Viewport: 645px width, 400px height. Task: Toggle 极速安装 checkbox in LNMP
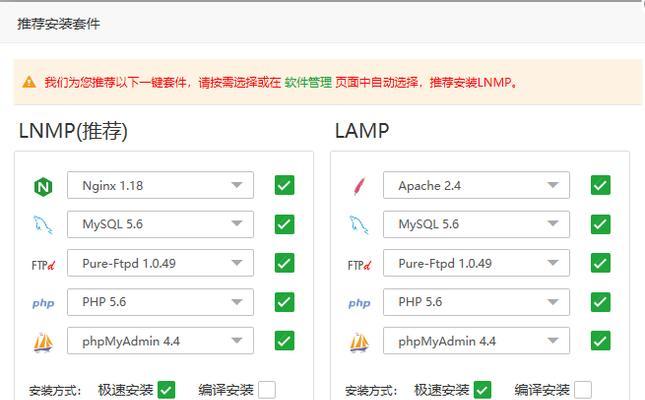coord(167,390)
